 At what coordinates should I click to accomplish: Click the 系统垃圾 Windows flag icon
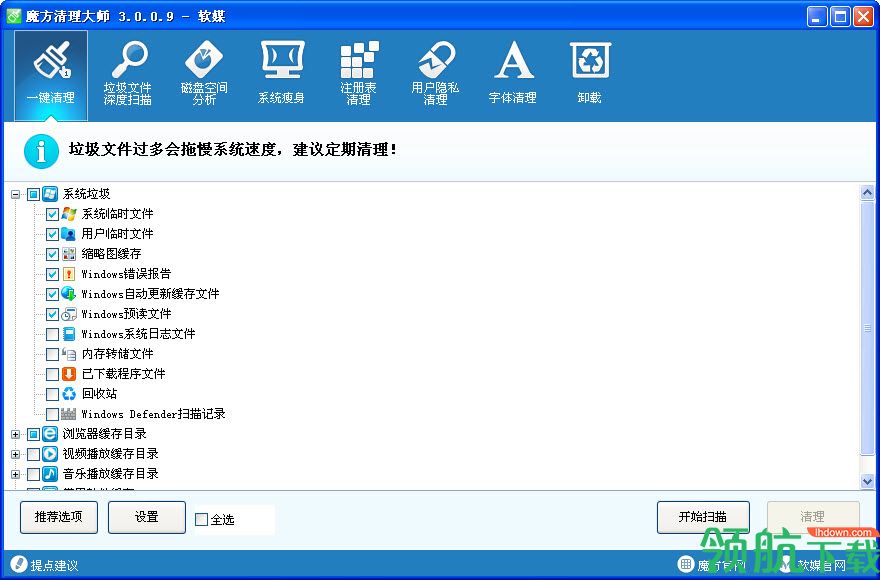point(50,194)
